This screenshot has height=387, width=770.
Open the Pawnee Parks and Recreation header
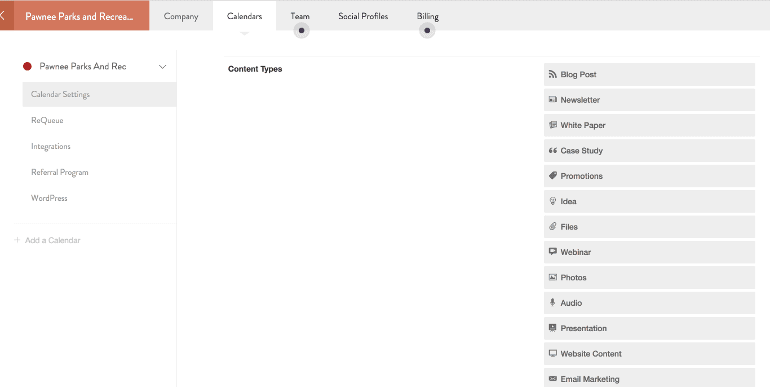[x=79, y=16]
